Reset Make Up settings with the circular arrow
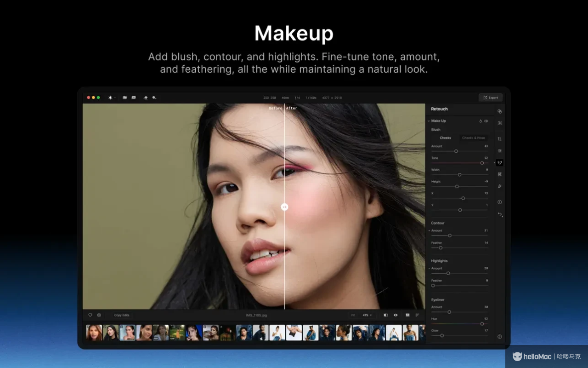588x368 pixels. pyautogui.click(x=481, y=121)
